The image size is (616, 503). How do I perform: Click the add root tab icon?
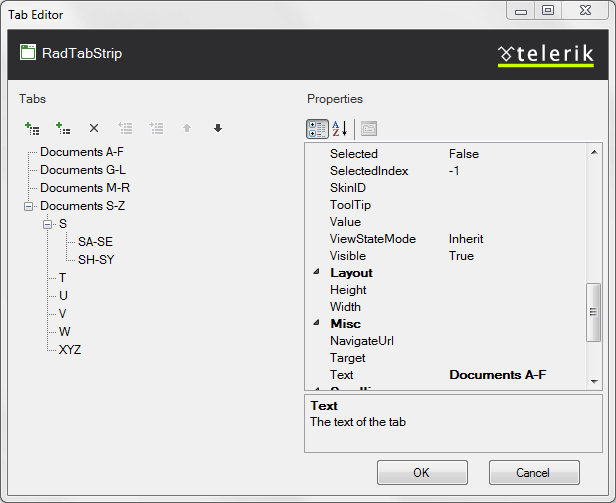point(32,128)
